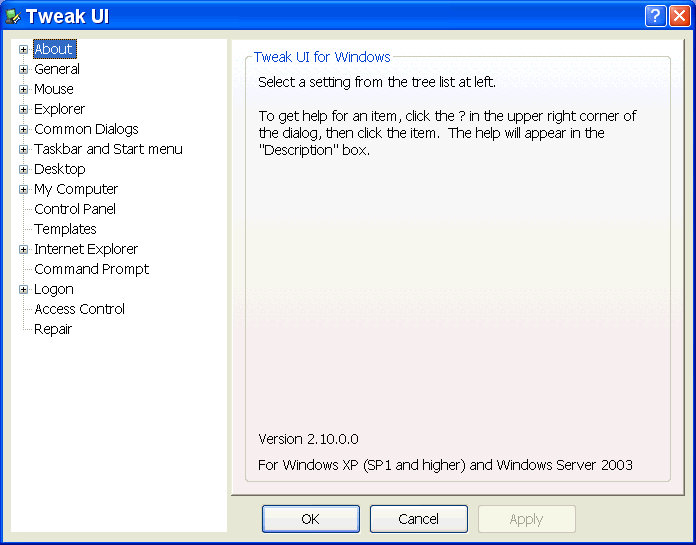Image resolution: width=696 pixels, height=545 pixels.
Task: Select Taskbar and Start menu item
Action: pyautogui.click(x=108, y=149)
